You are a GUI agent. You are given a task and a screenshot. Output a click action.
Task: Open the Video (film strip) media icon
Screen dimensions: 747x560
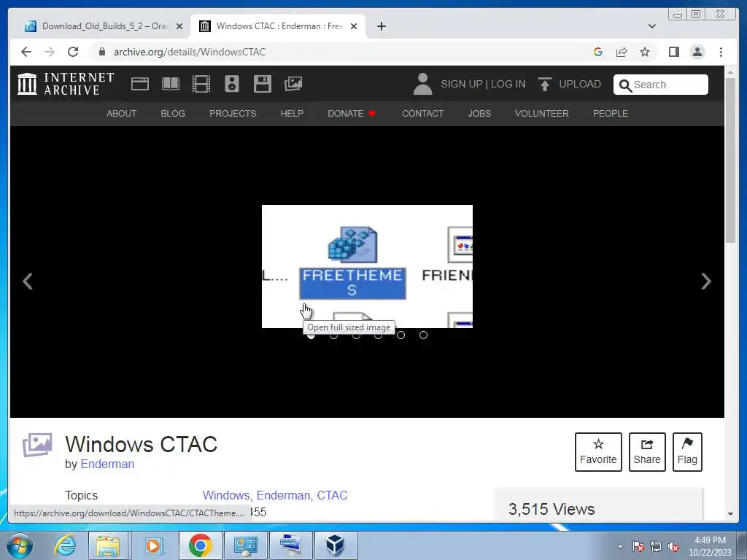coord(201,84)
